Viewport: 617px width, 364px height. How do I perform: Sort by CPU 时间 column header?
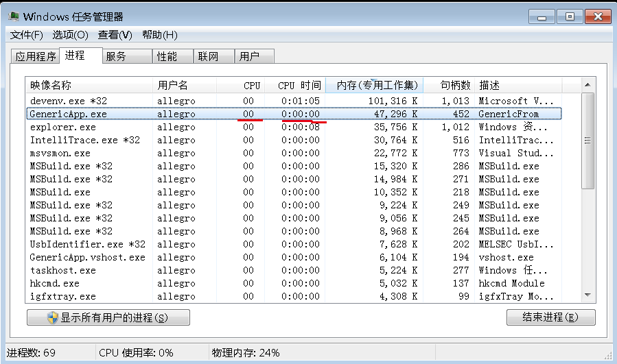point(295,85)
